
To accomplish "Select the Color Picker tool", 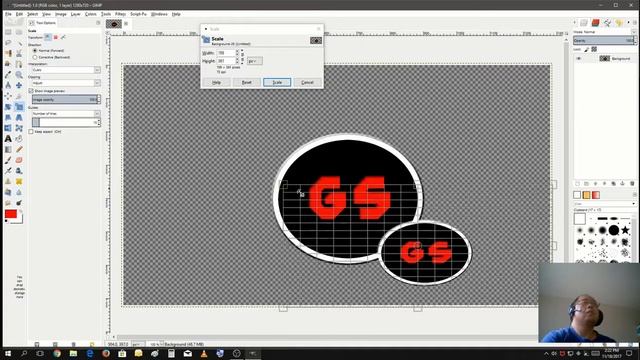I will pos(8,75).
